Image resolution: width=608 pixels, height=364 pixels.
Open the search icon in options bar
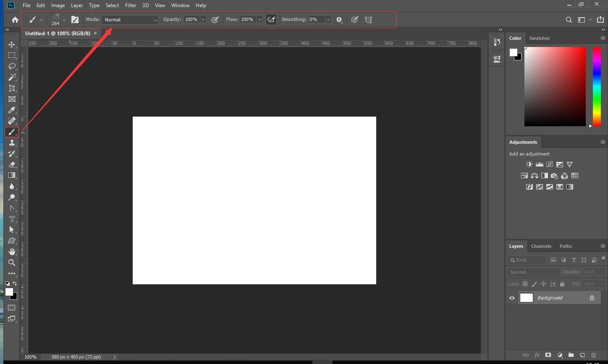pyautogui.click(x=569, y=20)
